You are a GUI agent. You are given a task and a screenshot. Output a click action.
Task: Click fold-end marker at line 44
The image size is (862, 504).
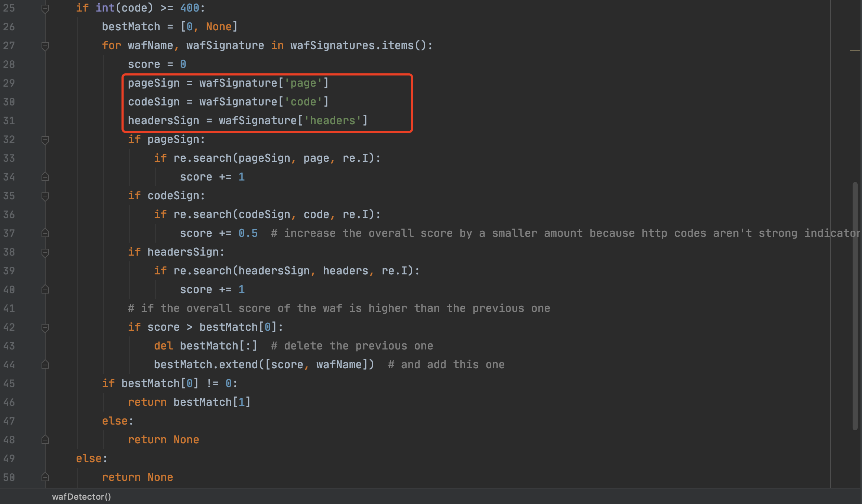(x=45, y=365)
